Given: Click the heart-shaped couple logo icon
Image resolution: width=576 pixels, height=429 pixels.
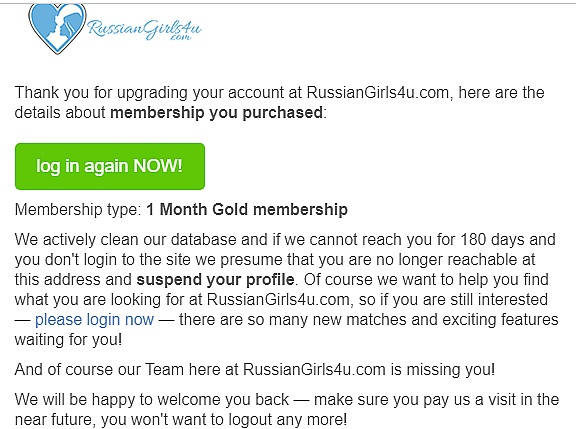Looking at the screenshot, I should tap(57, 28).
